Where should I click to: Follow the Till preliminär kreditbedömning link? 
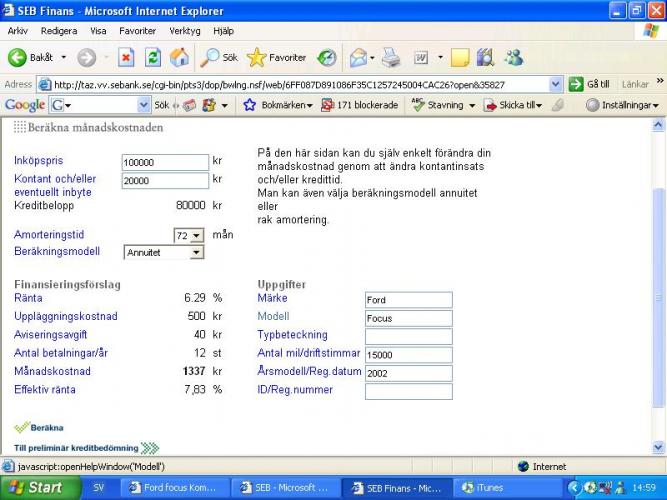pyautogui.click(x=78, y=448)
